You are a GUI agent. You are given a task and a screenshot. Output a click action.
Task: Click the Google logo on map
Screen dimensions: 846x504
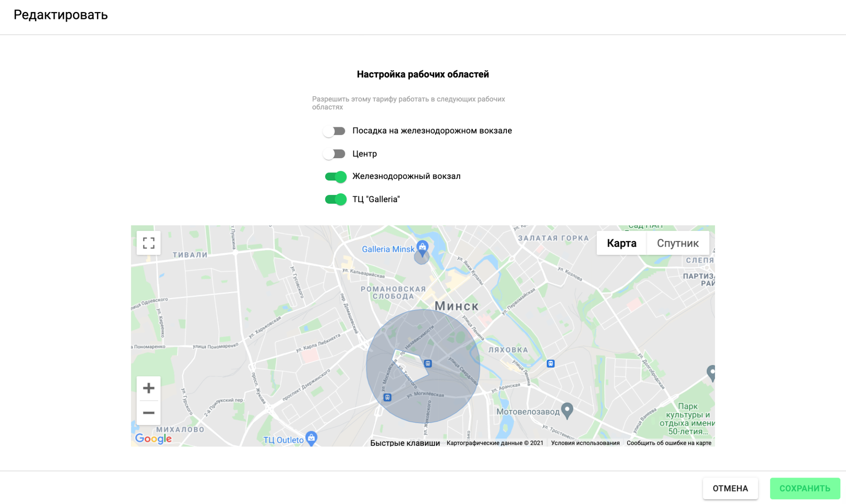[x=153, y=438]
